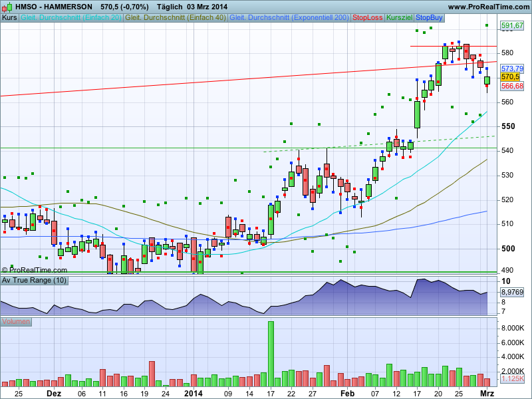The height and width of the screenshot is (399, 532).
Task: Click the Kursziel legend label
Action: tap(399, 17)
